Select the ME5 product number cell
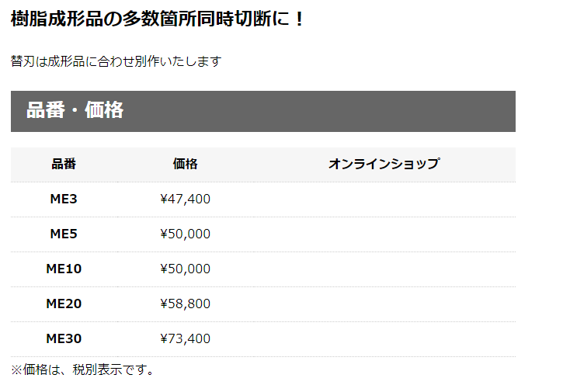Viewport: 563px width, 392px height. (x=64, y=234)
